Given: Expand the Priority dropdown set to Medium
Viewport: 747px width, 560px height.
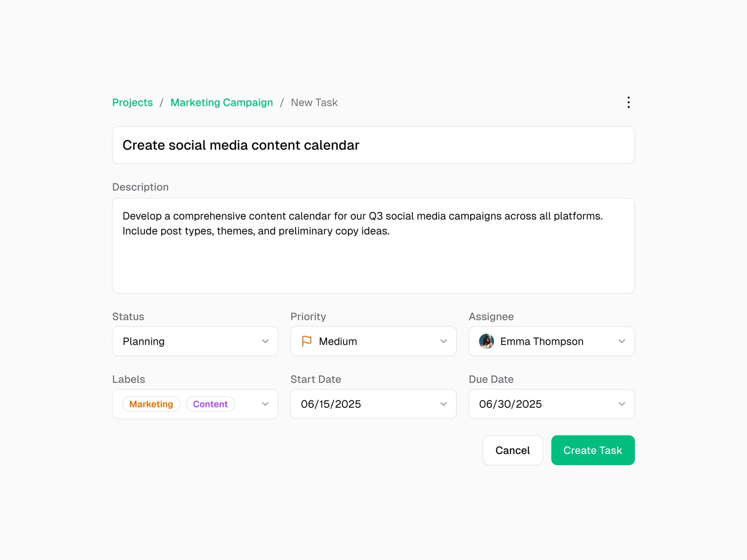Looking at the screenshot, I should pos(369,341).
